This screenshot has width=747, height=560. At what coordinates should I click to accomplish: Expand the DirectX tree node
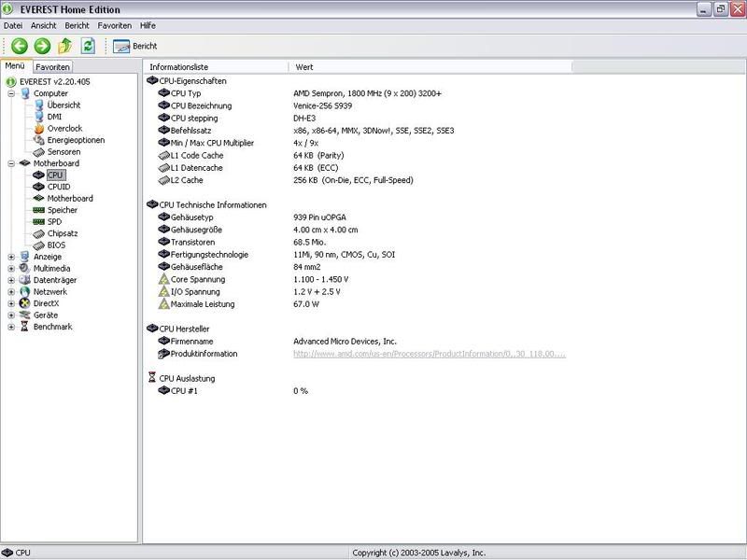click(11, 304)
